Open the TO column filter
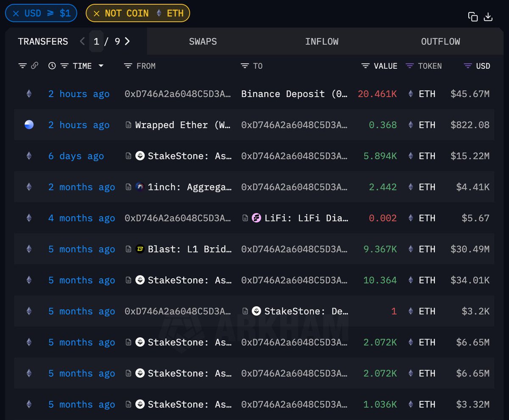The width and height of the screenshot is (509, 420). tap(245, 66)
